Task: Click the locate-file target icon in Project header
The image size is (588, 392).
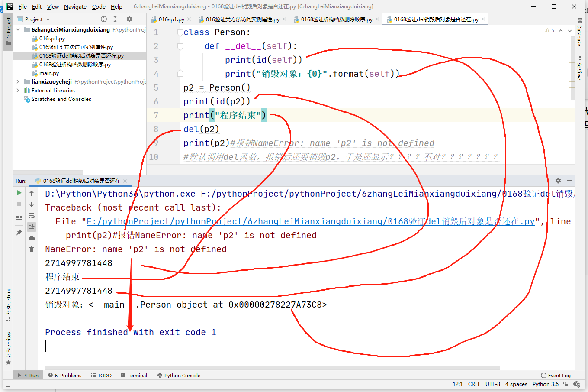Action: [104, 19]
